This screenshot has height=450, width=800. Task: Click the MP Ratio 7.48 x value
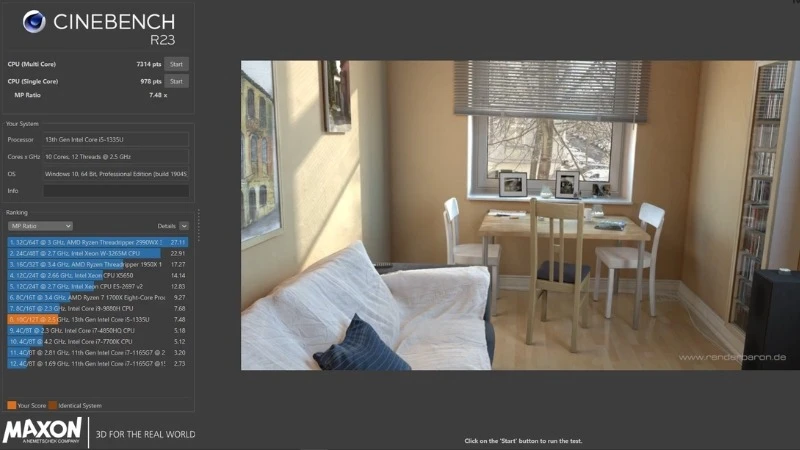[158, 95]
